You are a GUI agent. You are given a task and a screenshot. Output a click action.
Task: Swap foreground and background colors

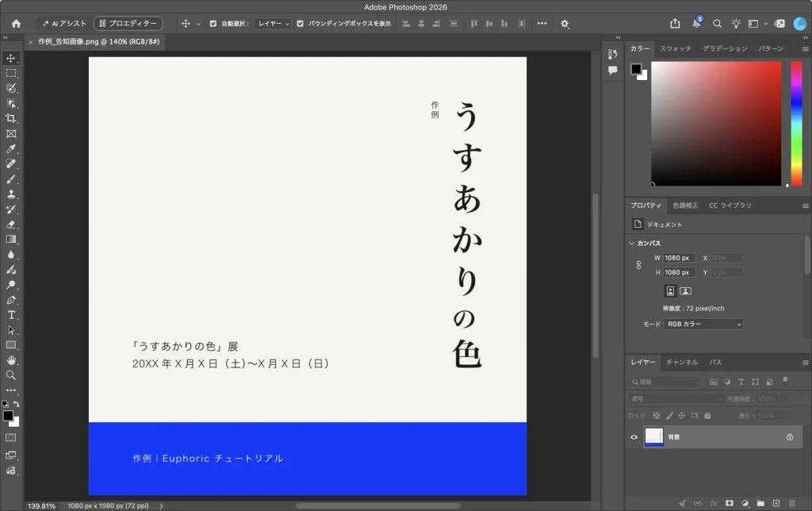[17, 404]
